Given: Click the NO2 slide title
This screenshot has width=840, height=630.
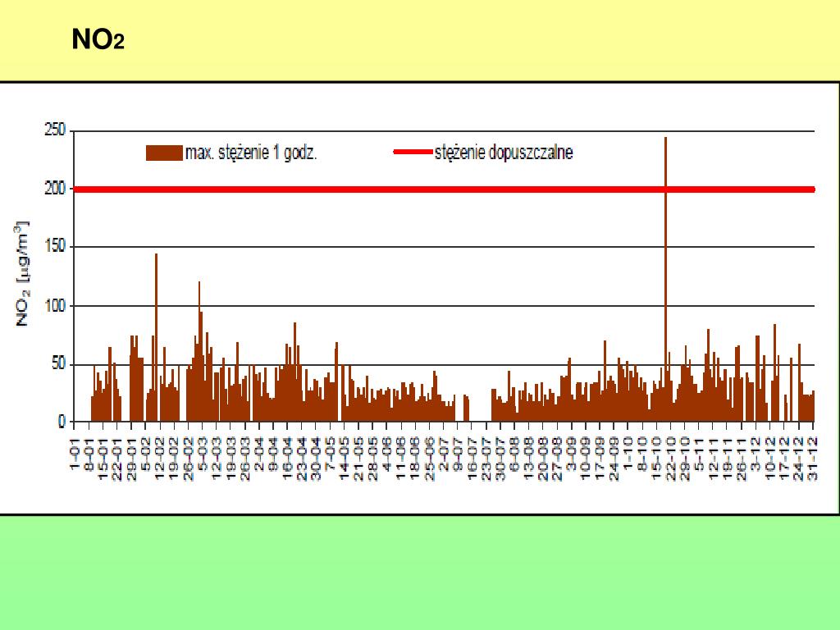Looking at the screenshot, I should click(x=98, y=39).
